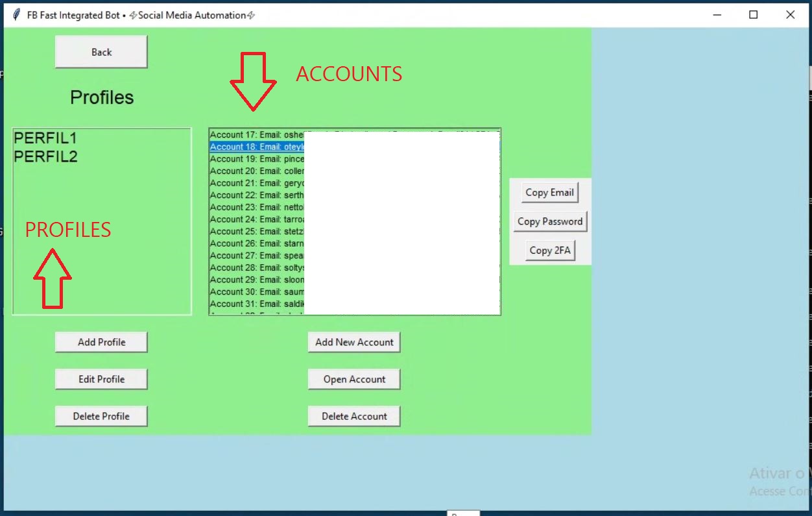Copy the account email with Copy Email
This screenshot has width=812, height=516.
tap(549, 192)
